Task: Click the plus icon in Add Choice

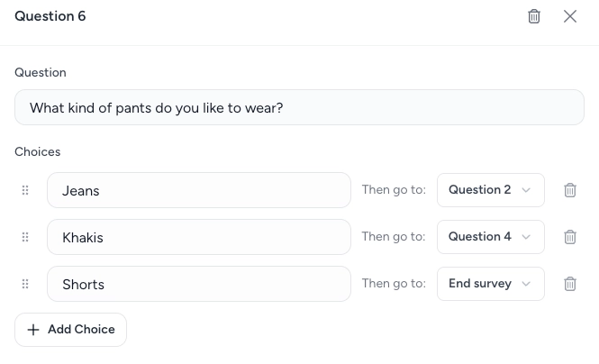Action: [x=33, y=330]
